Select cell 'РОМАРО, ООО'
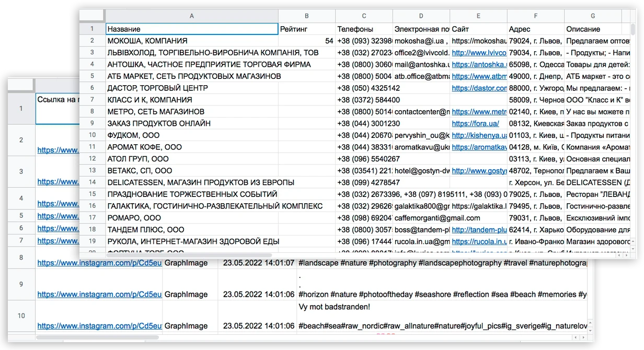The height and width of the screenshot is (350, 644). point(191,218)
